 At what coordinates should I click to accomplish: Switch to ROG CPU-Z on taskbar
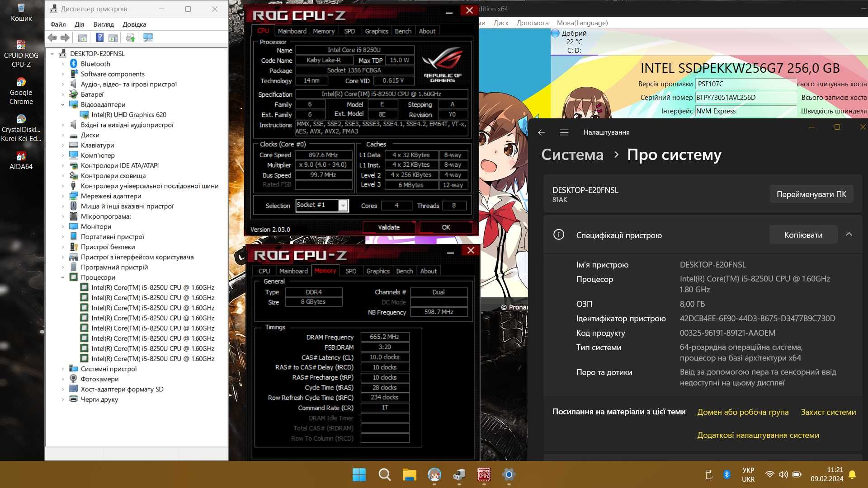(x=484, y=474)
